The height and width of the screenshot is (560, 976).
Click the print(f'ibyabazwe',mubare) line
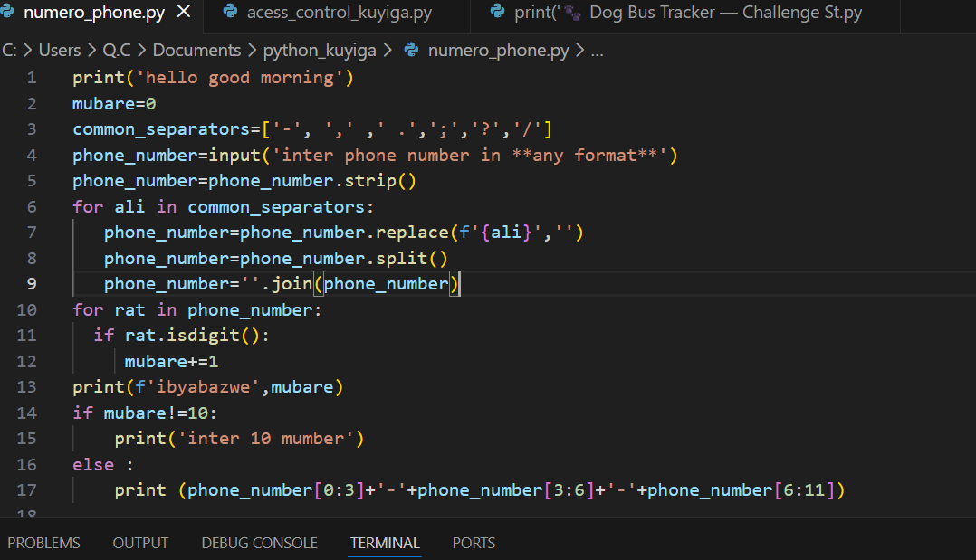pyautogui.click(x=208, y=387)
